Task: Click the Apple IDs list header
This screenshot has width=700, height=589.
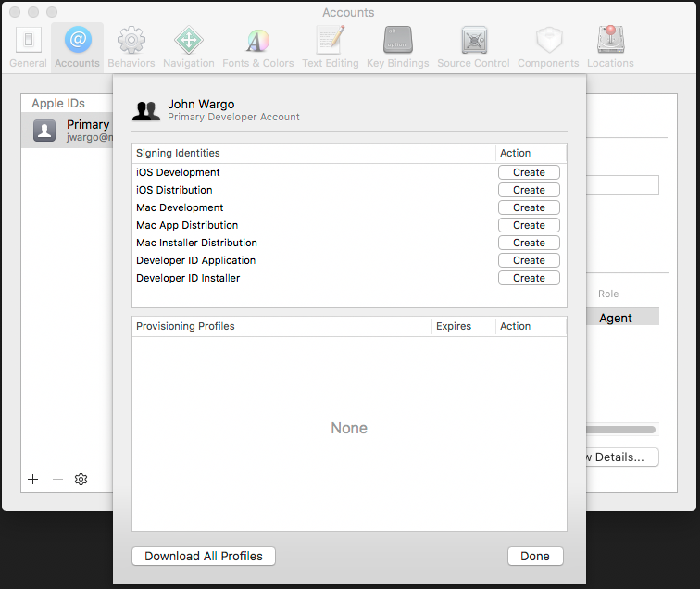Action: tap(58, 103)
